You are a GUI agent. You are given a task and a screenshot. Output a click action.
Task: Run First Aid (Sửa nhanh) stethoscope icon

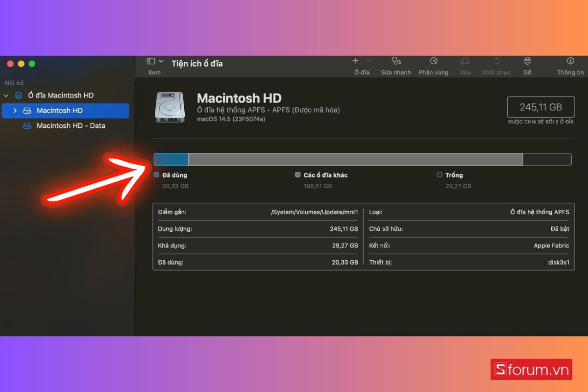pyautogui.click(x=396, y=61)
